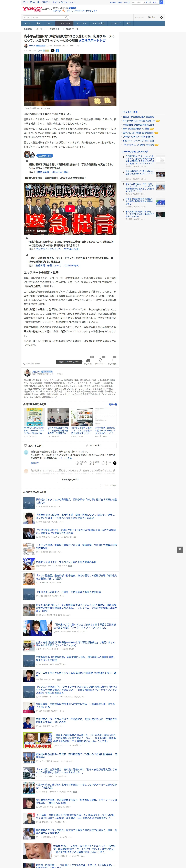Open recent article 初めての集団調停の成立
Image resolution: width=186 pixels, height=868 pixels.
pyautogui.click(x=58, y=431)
